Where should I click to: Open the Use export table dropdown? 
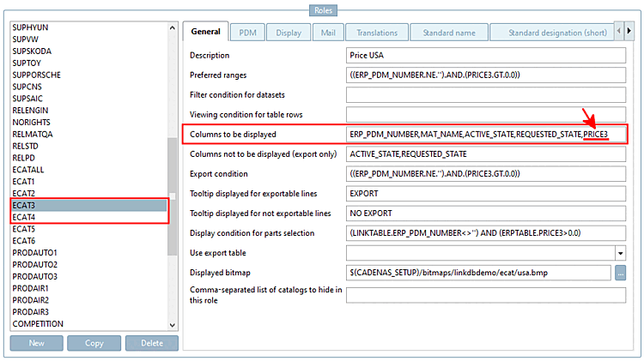[x=620, y=253]
